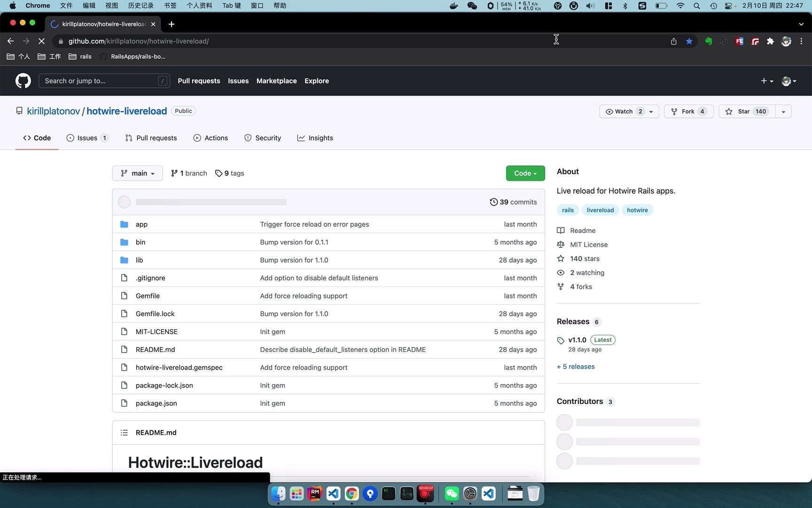This screenshot has width=812, height=508.
Task: Open WeChat from the Dock
Action: [451, 493]
